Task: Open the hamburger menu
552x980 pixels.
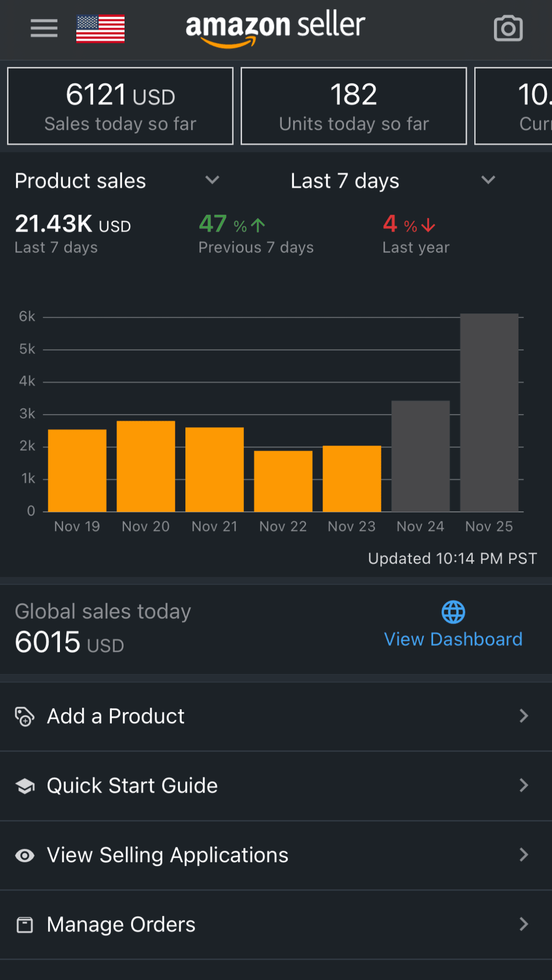Action: [44, 29]
